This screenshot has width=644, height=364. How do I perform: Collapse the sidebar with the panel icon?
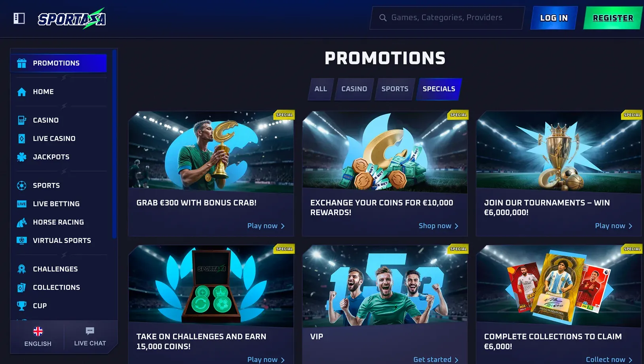[x=19, y=18]
